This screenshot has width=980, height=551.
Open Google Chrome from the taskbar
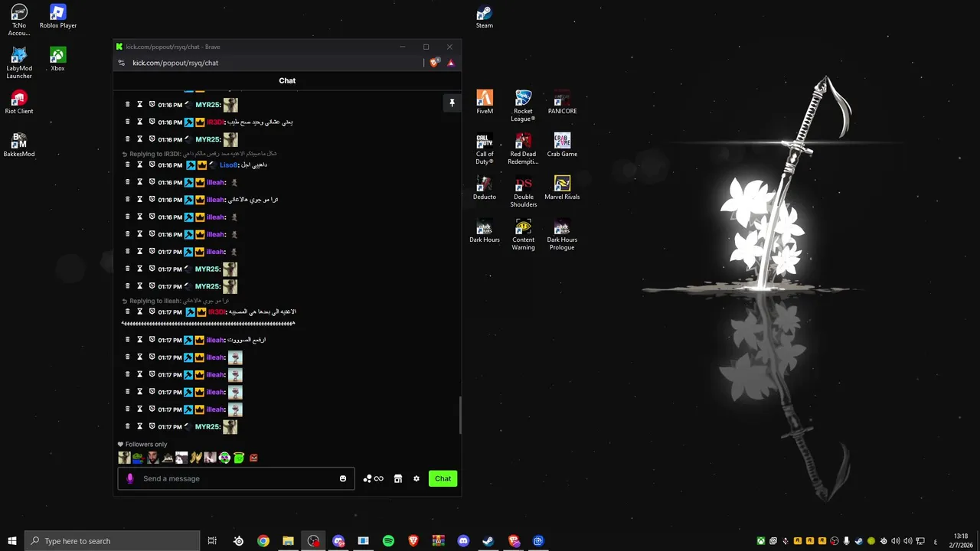pyautogui.click(x=263, y=541)
